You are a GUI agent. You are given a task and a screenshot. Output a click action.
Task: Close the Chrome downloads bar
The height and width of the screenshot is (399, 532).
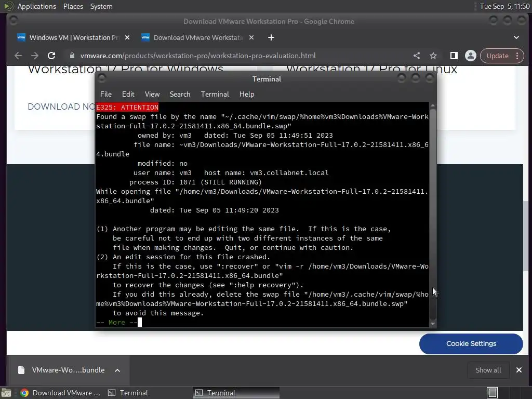coord(519,370)
